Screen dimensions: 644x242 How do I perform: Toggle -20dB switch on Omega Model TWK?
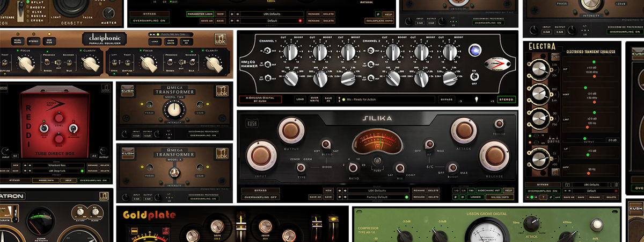pos(199,104)
